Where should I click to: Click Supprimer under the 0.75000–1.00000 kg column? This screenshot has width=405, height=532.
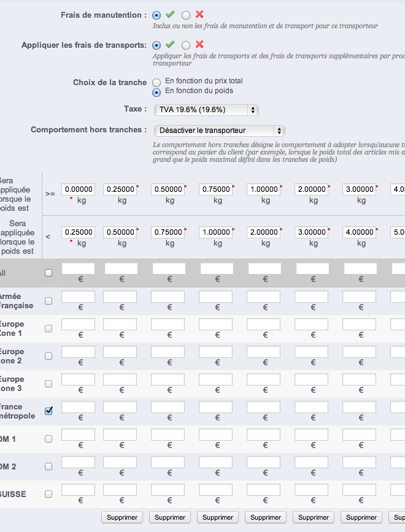point(218,517)
